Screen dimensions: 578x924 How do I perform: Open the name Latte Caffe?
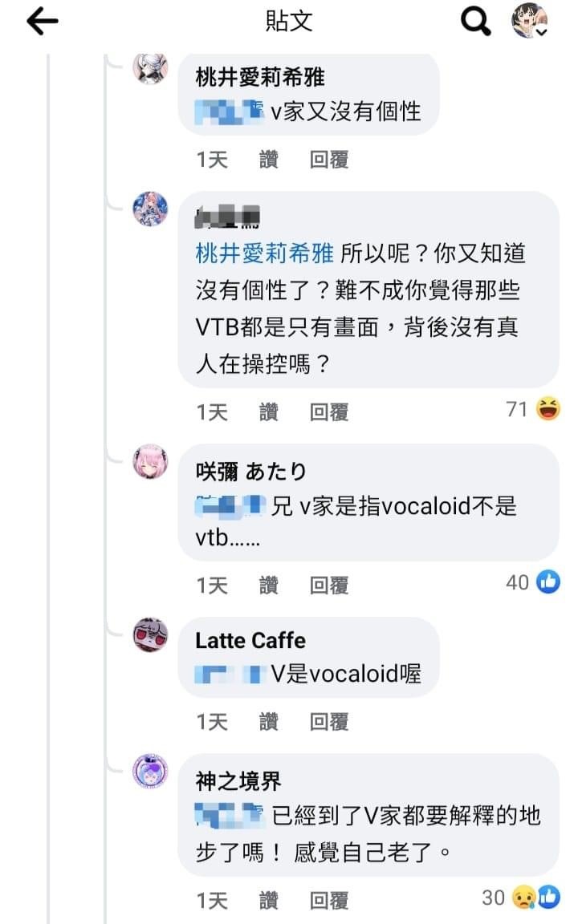250,641
